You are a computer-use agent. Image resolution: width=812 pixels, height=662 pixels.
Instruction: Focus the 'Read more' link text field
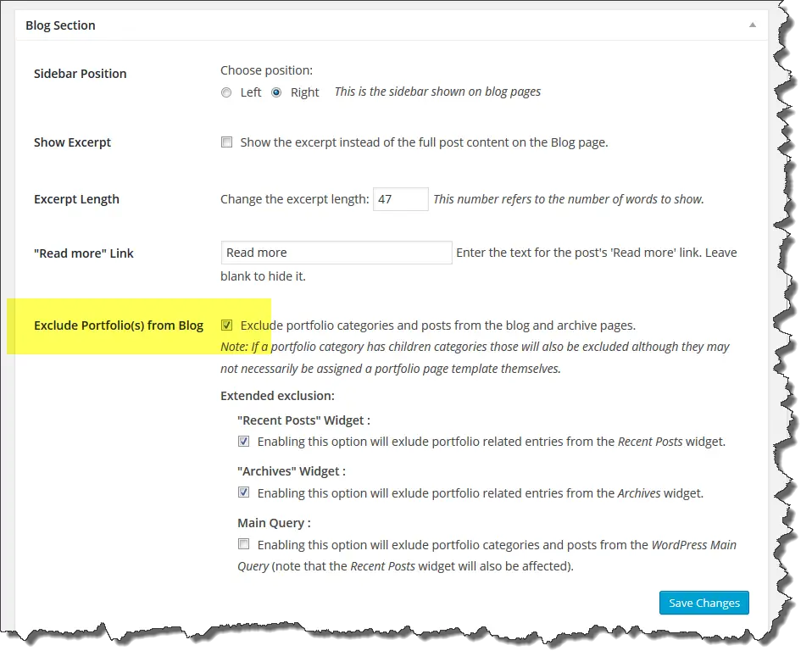(x=336, y=253)
